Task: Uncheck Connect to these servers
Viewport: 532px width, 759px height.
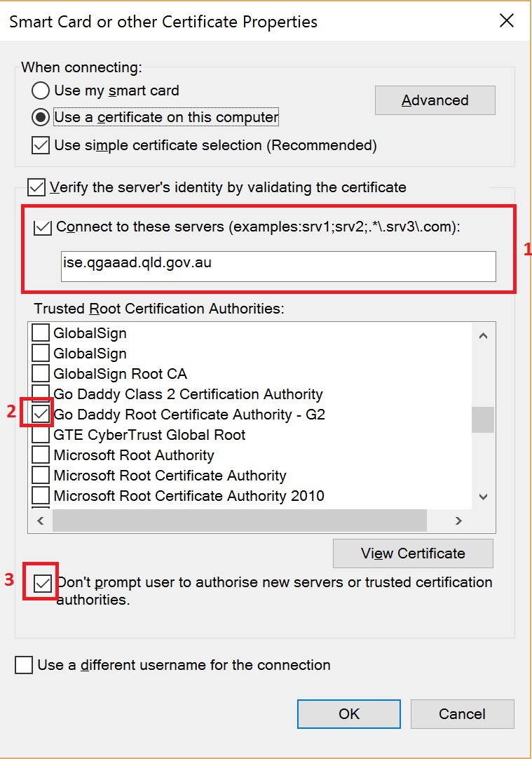Action: click(43, 228)
